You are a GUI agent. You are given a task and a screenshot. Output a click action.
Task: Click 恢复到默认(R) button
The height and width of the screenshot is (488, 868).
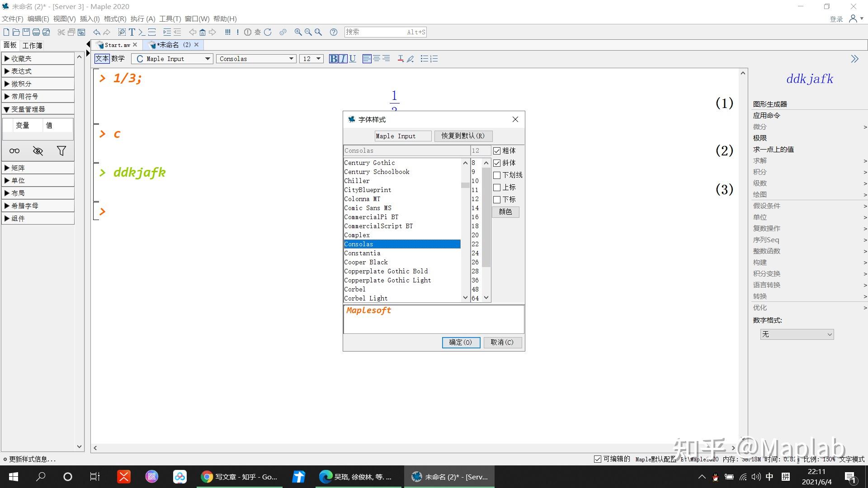tap(463, 136)
